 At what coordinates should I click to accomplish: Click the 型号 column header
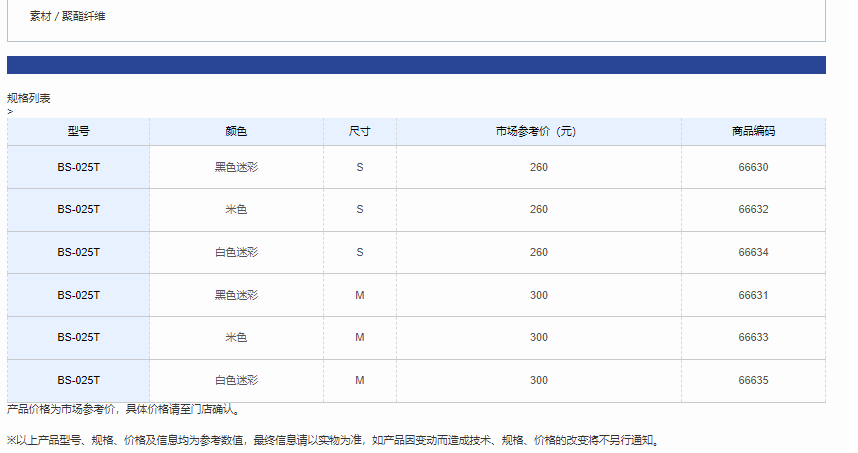pyautogui.click(x=78, y=131)
